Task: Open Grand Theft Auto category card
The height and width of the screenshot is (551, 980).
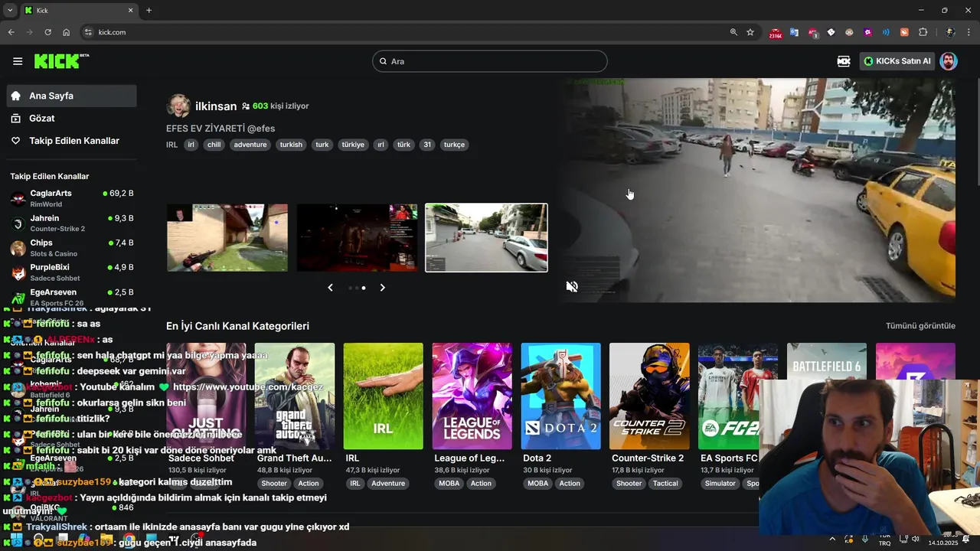Action: (x=295, y=396)
